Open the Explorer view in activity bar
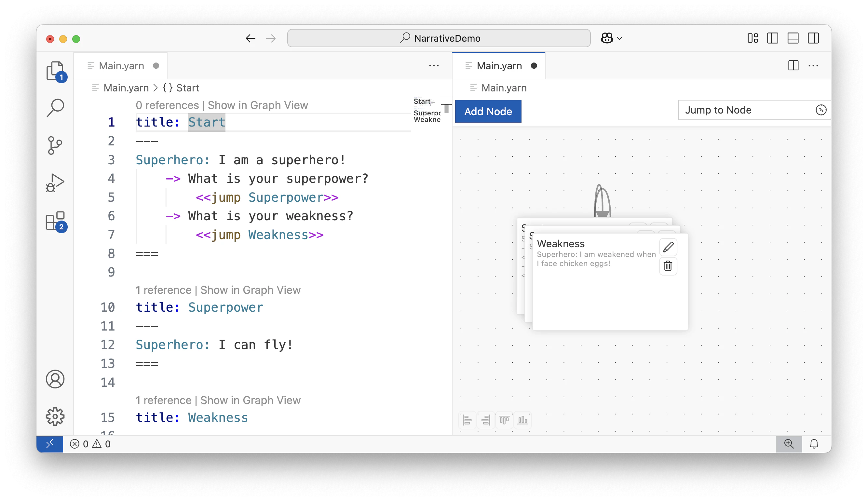The image size is (868, 501). pos(55,71)
